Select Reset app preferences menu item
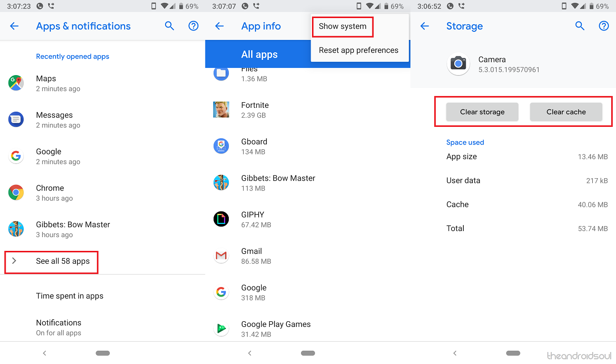Screen dimensions: 616x364 click(x=359, y=50)
